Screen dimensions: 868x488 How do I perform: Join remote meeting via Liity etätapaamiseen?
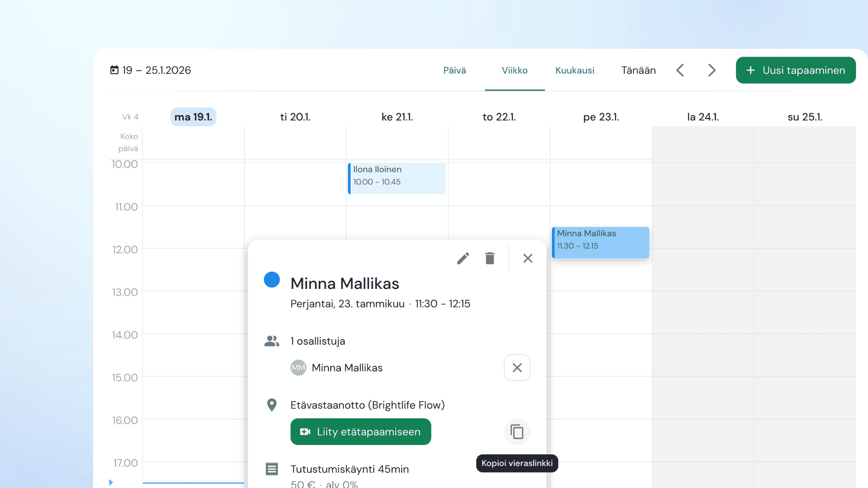[360, 431]
